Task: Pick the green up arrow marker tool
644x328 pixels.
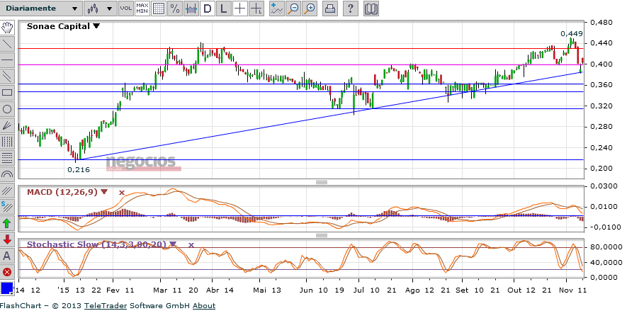Action: point(7,223)
